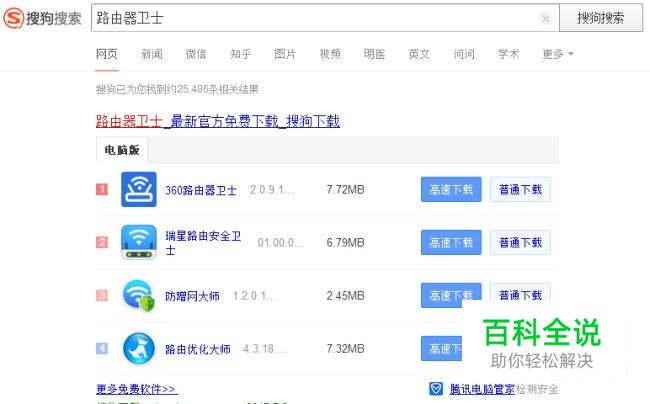Click 普通下载 for 瑞星路由安全卫士
This screenshot has width=650, height=404.
(x=520, y=242)
